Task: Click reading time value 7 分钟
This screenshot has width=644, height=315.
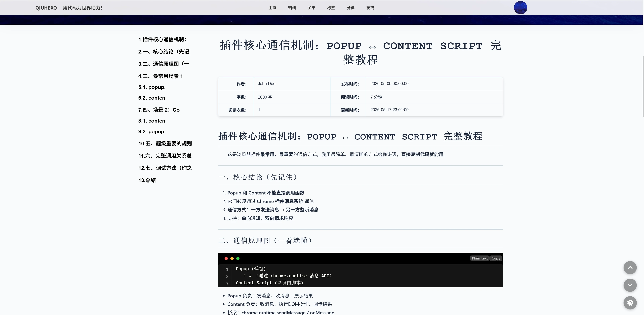Action: (x=376, y=97)
